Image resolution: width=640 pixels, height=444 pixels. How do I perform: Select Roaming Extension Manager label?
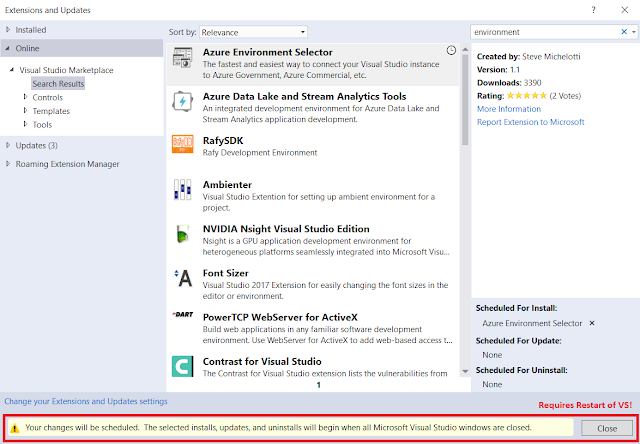tap(67, 164)
